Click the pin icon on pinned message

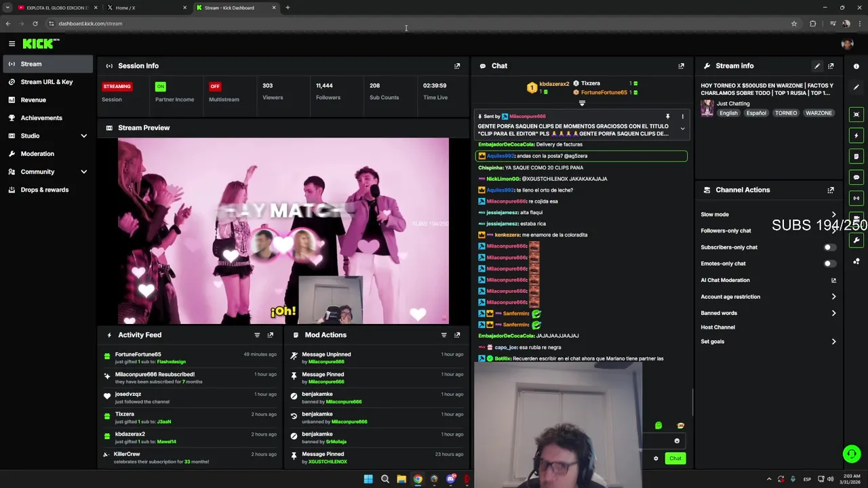click(x=667, y=117)
